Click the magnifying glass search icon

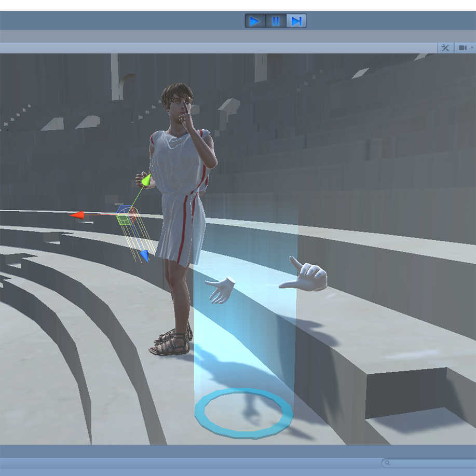pyautogui.click(x=387, y=463)
